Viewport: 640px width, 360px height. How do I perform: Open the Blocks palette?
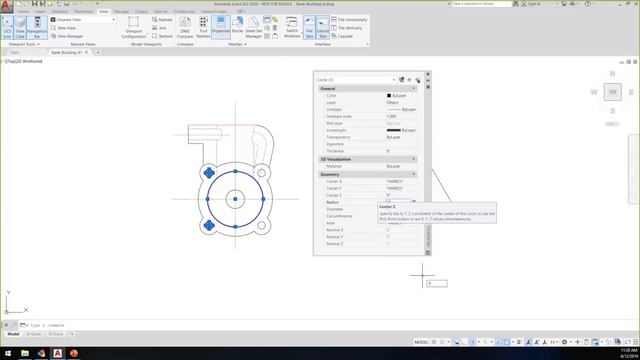(x=237, y=25)
